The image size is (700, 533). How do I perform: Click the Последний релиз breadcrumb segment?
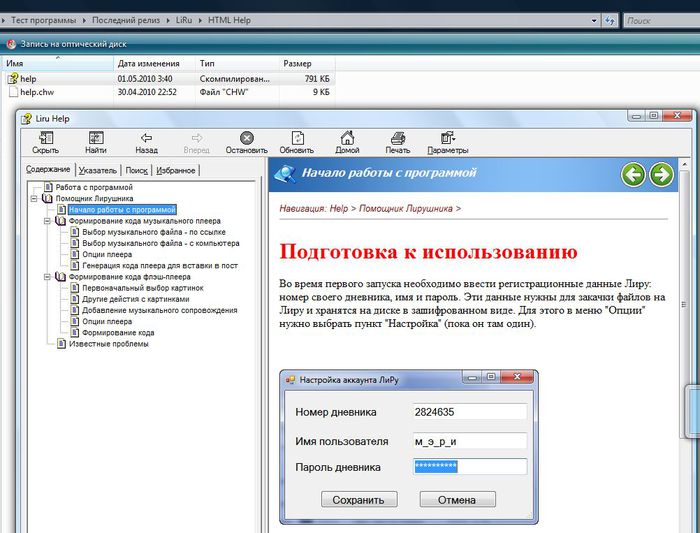click(x=125, y=21)
